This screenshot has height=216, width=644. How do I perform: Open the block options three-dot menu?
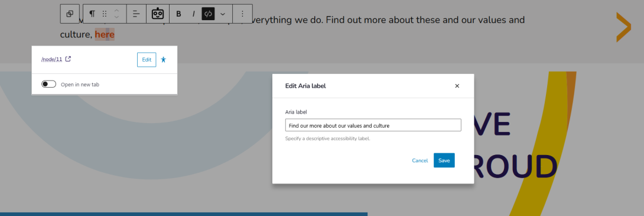coord(242,14)
